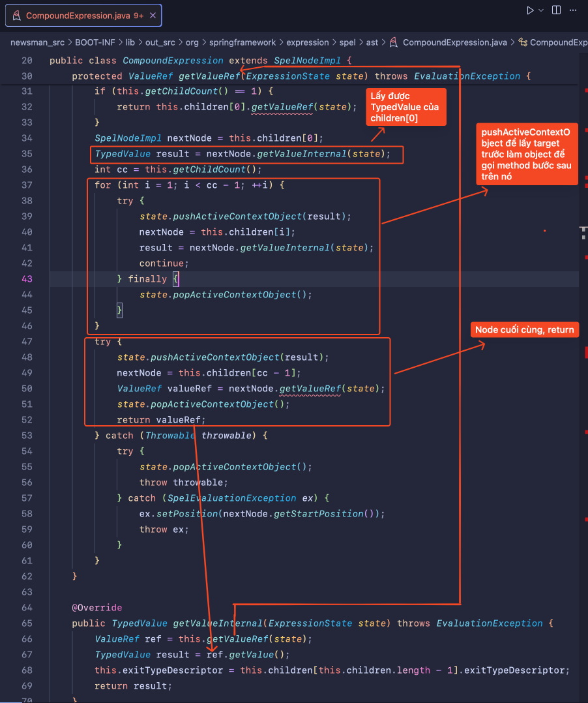Click the @Override annotation on line 64
588x703 pixels.
pyautogui.click(x=96, y=608)
